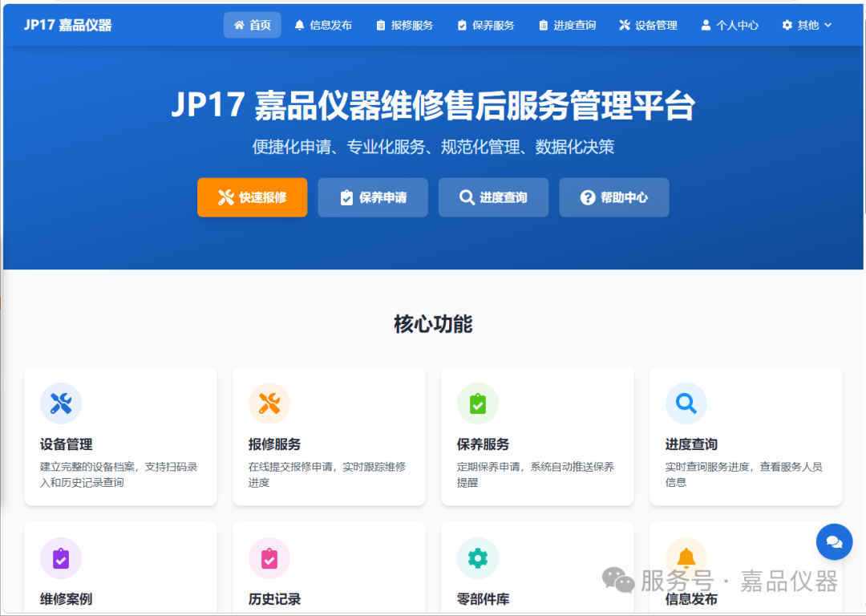866x616 pixels.
Task: Click the search icon in 进度查询 hero button
Action: (x=467, y=197)
